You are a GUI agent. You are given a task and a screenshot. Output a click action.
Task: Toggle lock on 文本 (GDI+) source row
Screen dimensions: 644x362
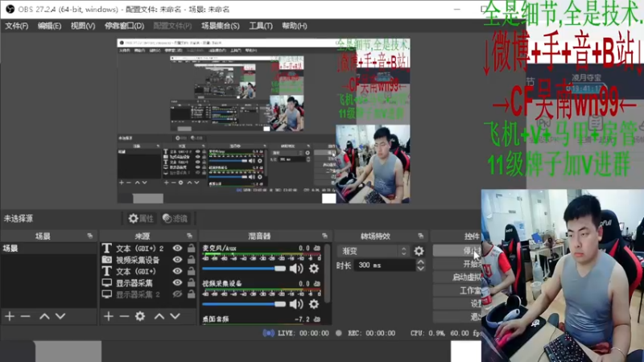[x=192, y=271]
